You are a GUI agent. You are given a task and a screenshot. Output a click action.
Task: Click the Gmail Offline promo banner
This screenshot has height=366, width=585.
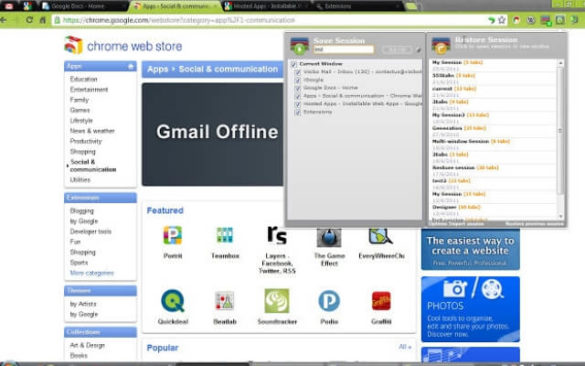point(212,134)
